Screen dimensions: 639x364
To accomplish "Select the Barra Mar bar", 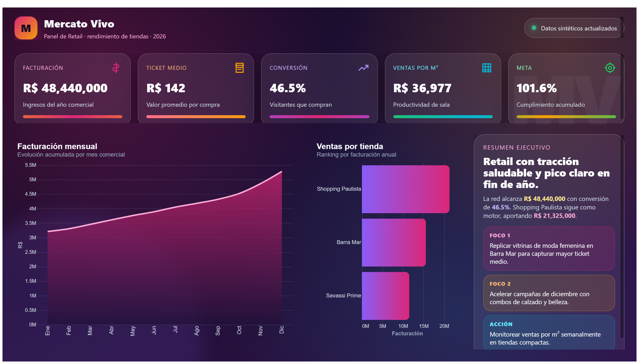I will tap(394, 243).
